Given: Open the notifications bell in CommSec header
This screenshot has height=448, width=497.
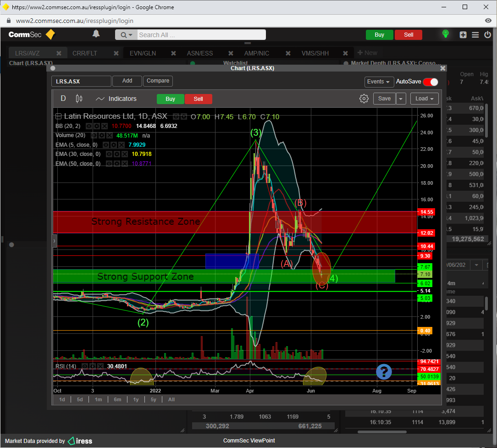Looking at the screenshot, I should pos(96,34).
